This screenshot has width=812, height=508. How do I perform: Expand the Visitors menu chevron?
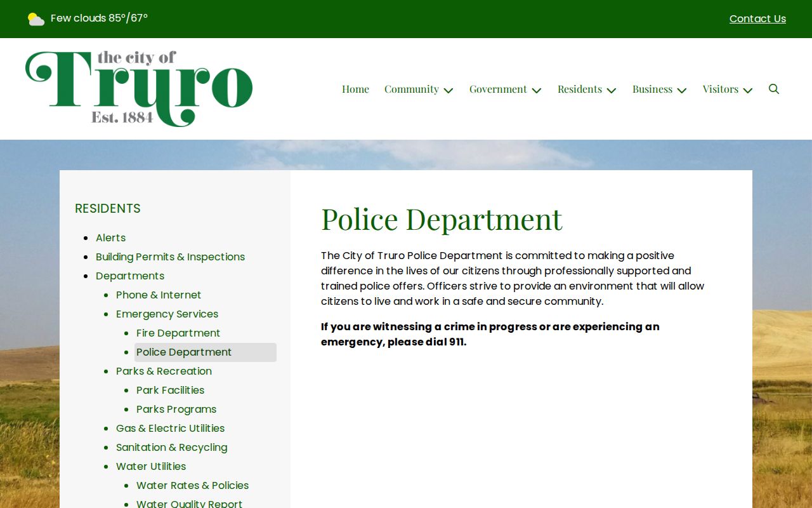[748, 90]
